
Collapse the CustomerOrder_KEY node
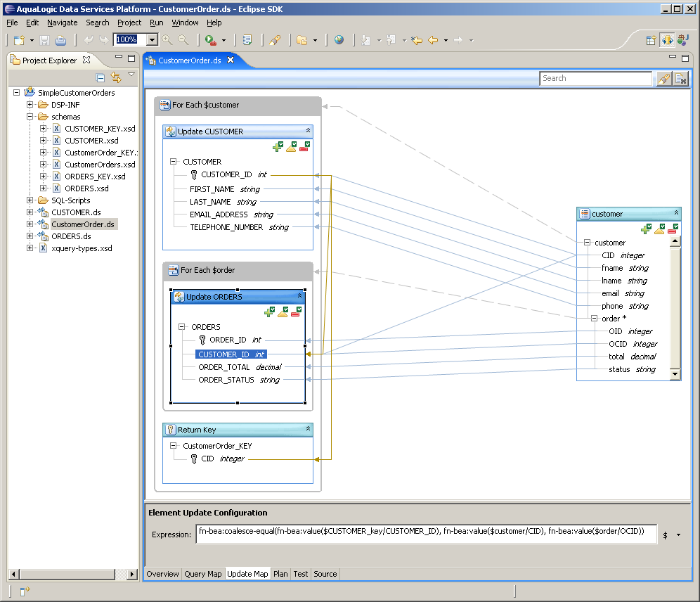coord(173,446)
